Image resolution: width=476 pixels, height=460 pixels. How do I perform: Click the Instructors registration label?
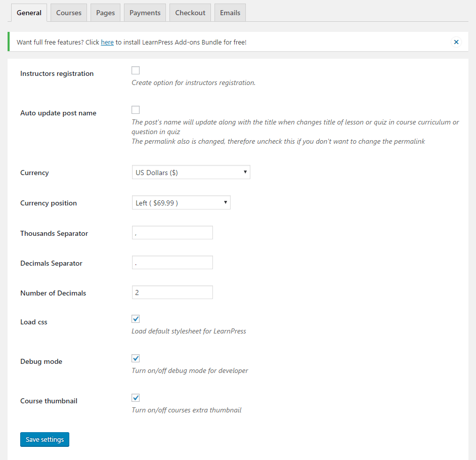(x=57, y=73)
